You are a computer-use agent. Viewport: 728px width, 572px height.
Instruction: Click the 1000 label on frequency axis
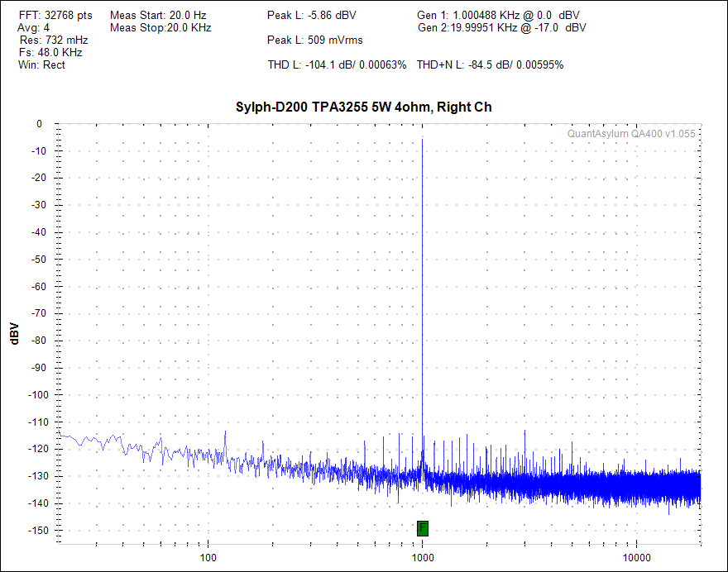pos(423,558)
